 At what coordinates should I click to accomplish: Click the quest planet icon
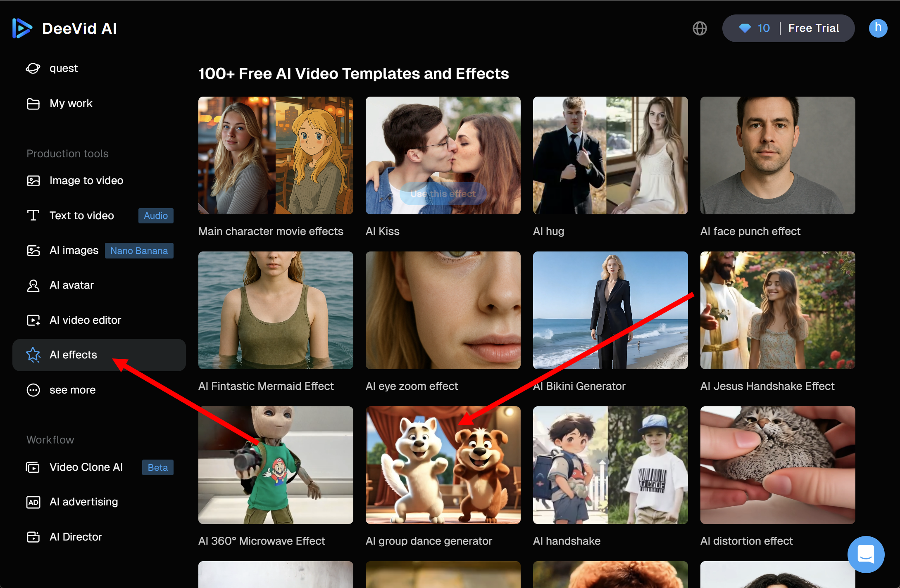[33, 68]
